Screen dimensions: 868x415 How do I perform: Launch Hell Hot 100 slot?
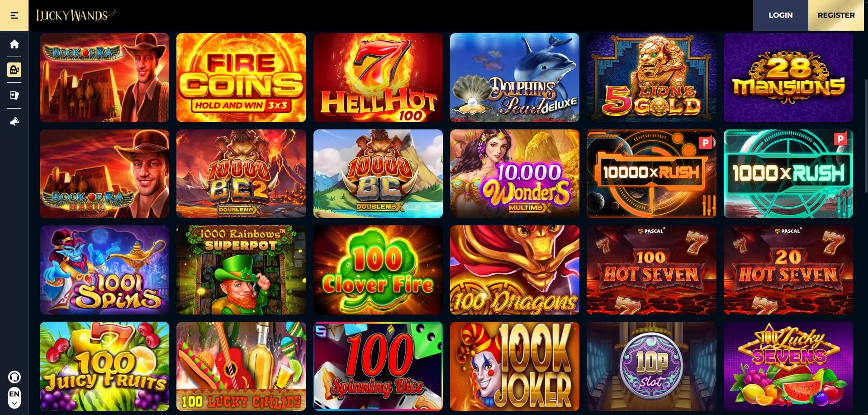pyautogui.click(x=378, y=77)
